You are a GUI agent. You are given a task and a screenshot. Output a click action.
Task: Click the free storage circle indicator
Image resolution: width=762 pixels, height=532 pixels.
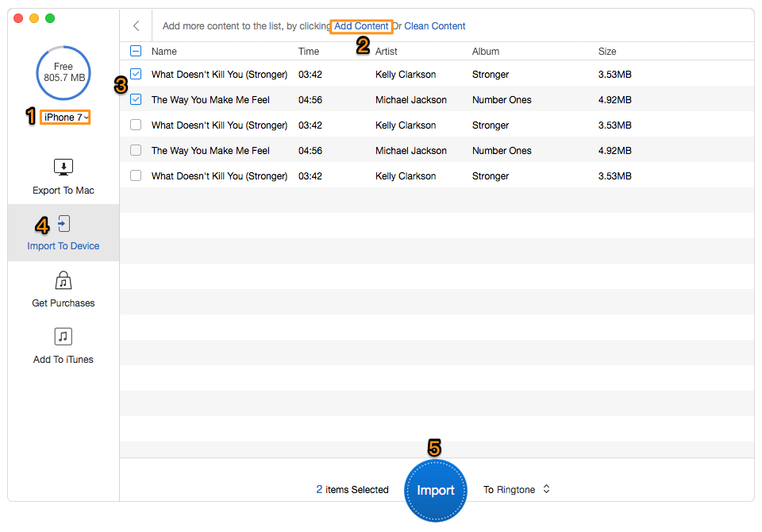coord(63,72)
